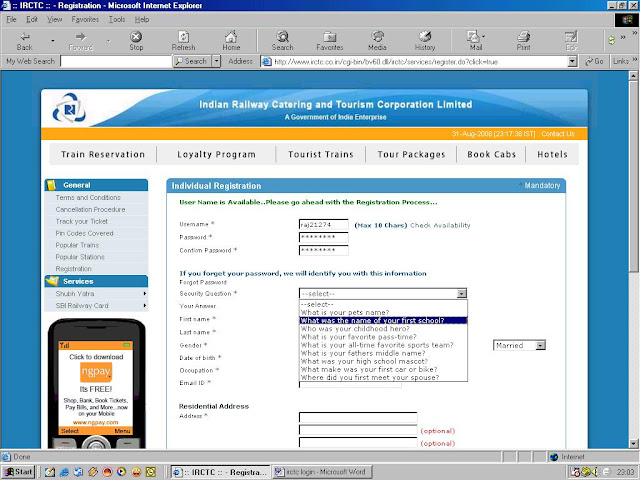The image size is (640, 480).
Task: Click Check Availability link
Action: click(x=440, y=225)
